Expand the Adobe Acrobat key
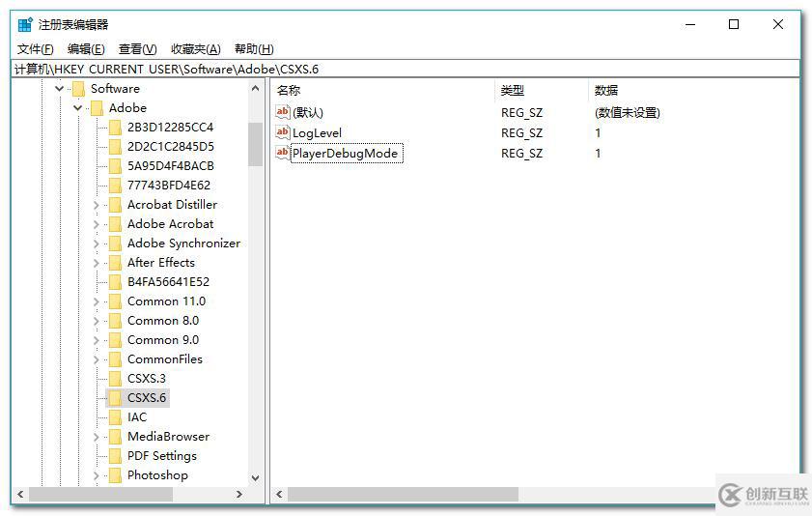The height and width of the screenshot is (516, 812). point(97,224)
